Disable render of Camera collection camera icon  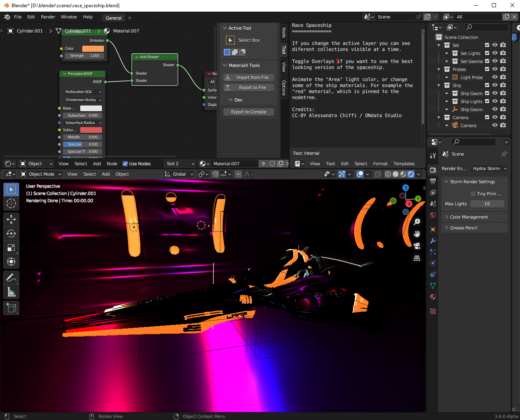click(x=503, y=118)
